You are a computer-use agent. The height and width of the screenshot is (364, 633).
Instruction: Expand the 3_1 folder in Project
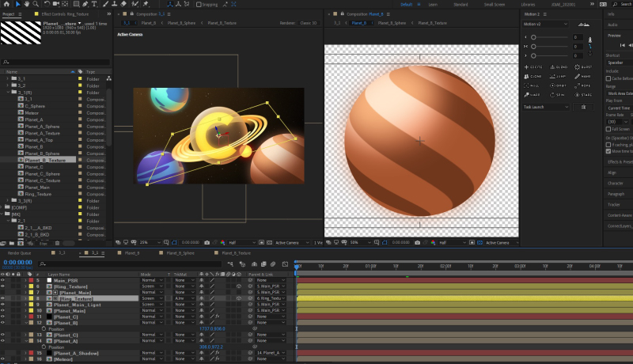pyautogui.click(x=8, y=78)
